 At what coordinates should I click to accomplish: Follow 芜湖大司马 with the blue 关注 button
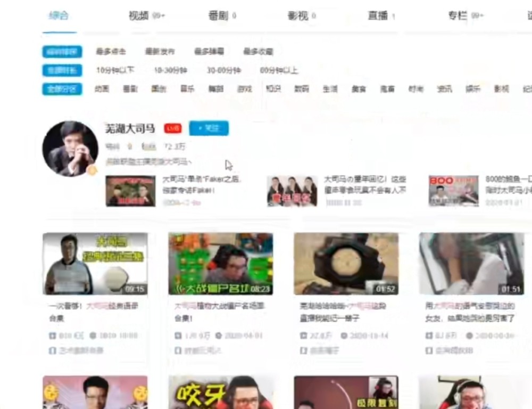pos(209,128)
